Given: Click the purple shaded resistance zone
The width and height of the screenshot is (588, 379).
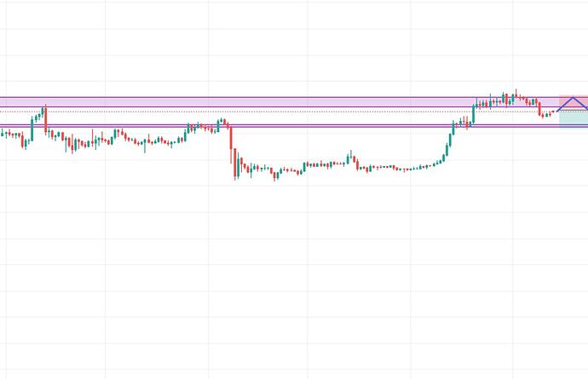Looking at the screenshot, I should pyautogui.click(x=256, y=102).
